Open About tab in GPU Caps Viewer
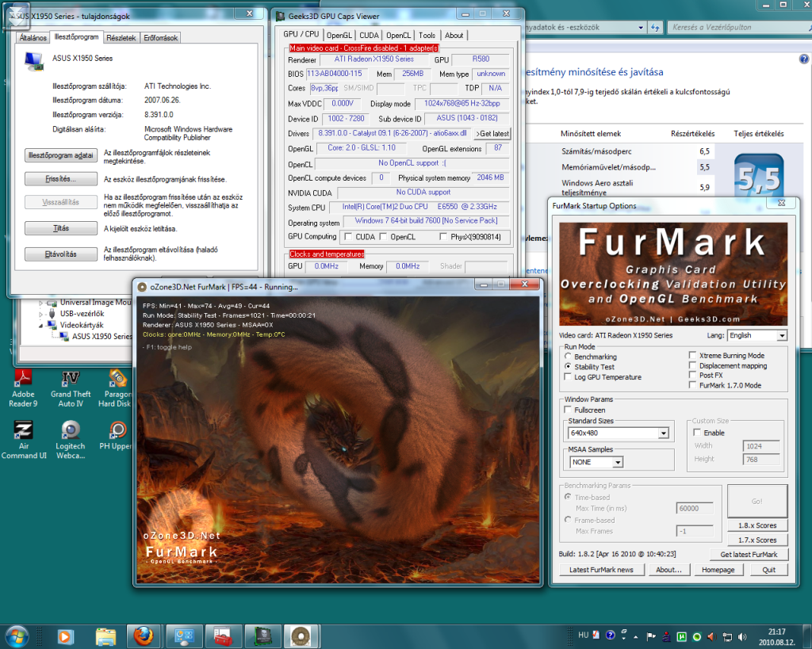The height and width of the screenshot is (649, 812). tap(454, 35)
